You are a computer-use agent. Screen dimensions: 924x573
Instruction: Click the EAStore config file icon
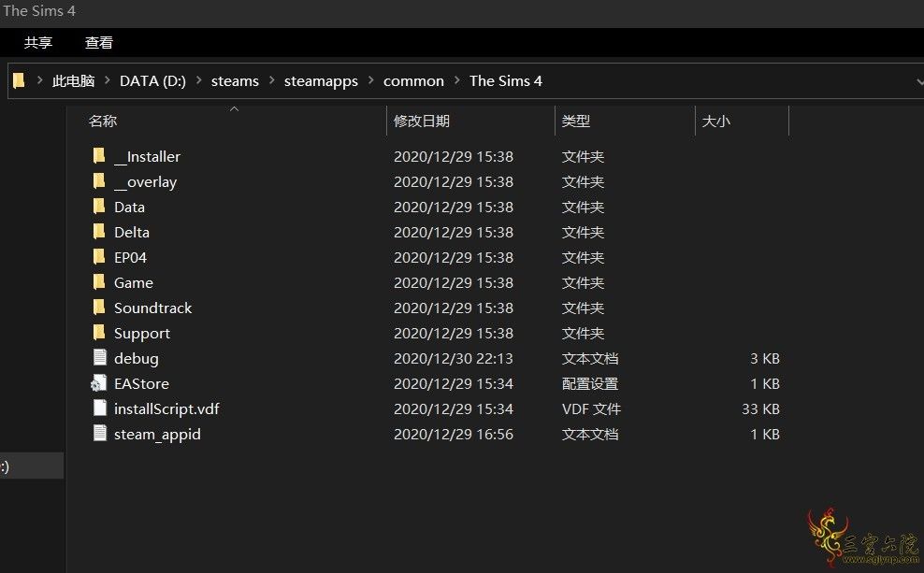click(98, 383)
